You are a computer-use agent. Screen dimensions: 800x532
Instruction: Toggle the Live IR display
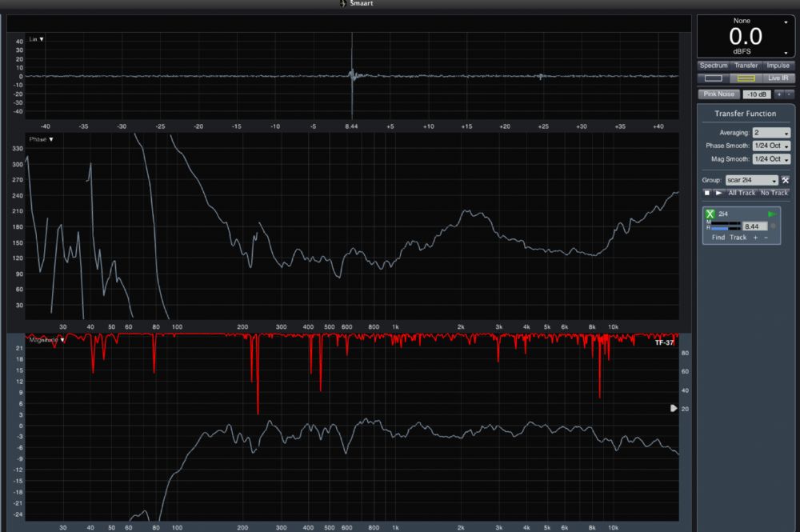[x=778, y=78]
